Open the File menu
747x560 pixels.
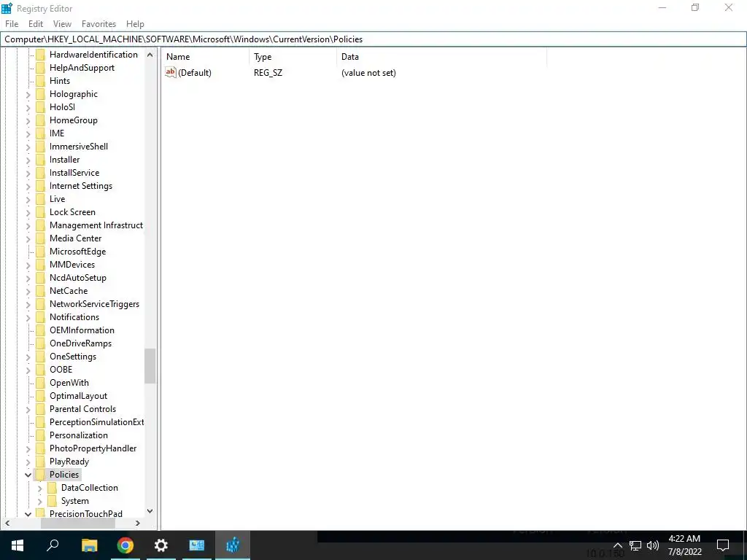12,24
